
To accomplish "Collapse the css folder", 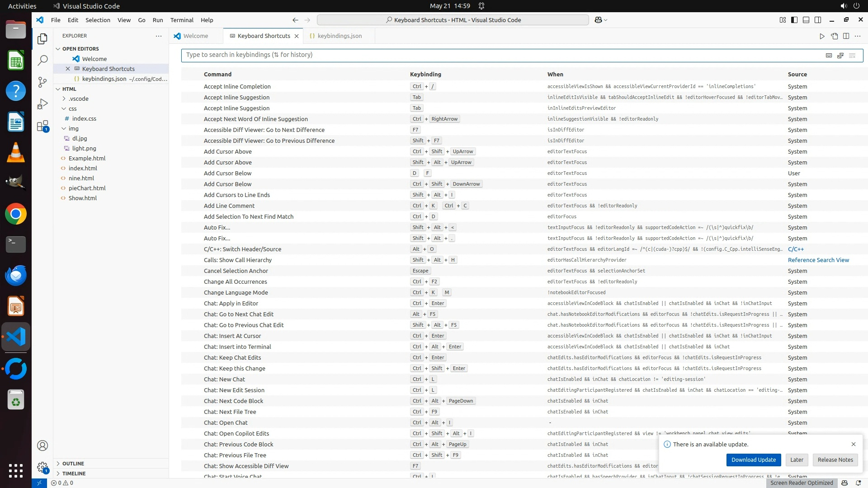I will 72,108.
